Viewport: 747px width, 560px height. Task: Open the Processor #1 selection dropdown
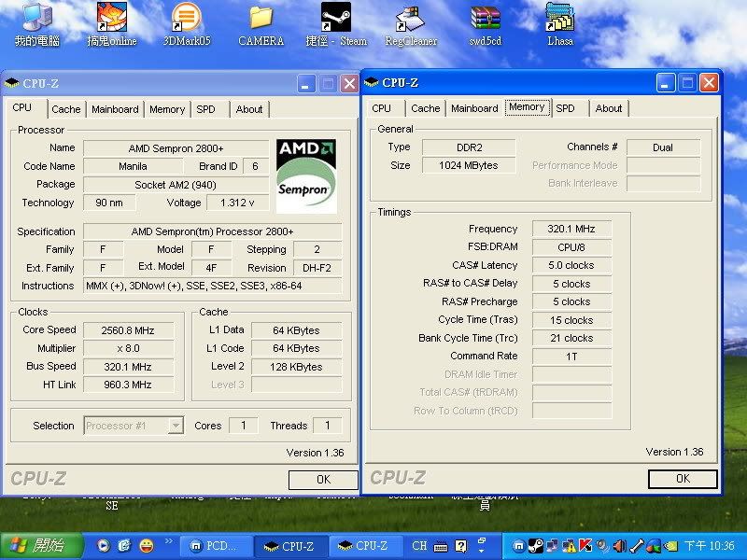(x=176, y=426)
